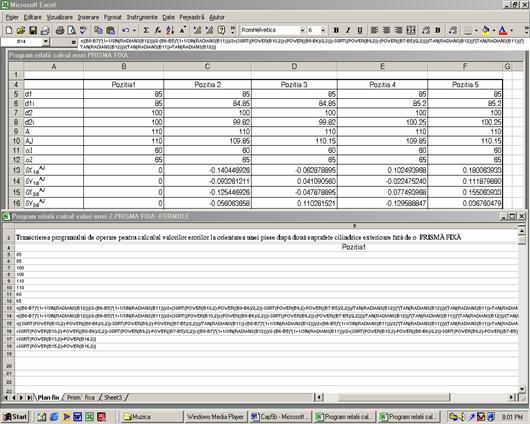The width and height of the screenshot is (530, 424).
Task: Expand more formatting toolbar buttons chevron
Action: click(526, 30)
